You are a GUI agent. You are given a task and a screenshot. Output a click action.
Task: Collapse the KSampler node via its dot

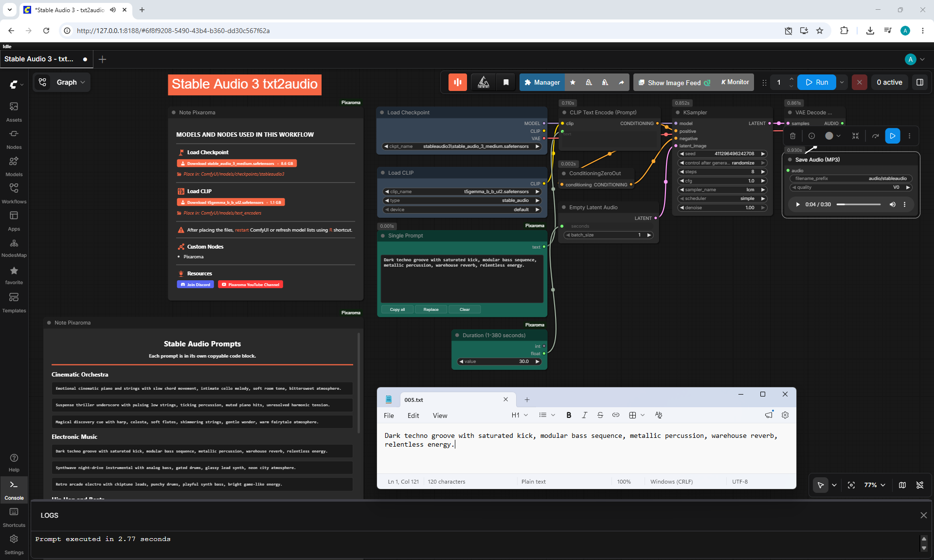click(678, 112)
